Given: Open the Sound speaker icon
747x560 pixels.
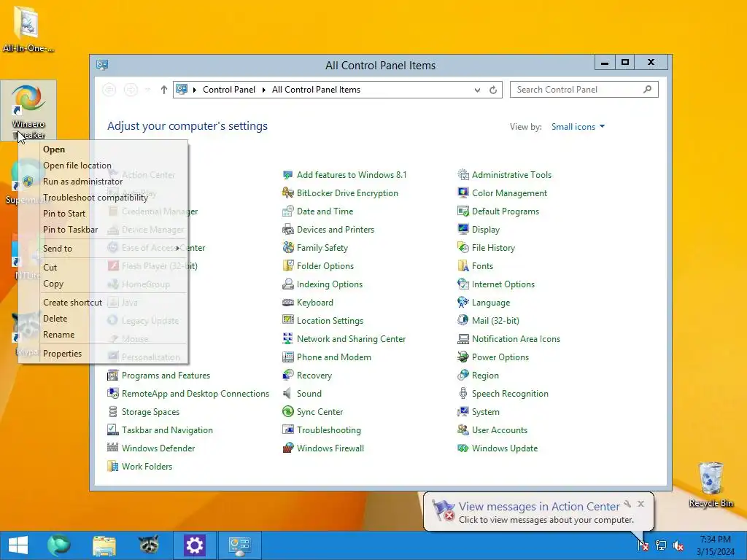Looking at the screenshot, I should [x=287, y=393].
